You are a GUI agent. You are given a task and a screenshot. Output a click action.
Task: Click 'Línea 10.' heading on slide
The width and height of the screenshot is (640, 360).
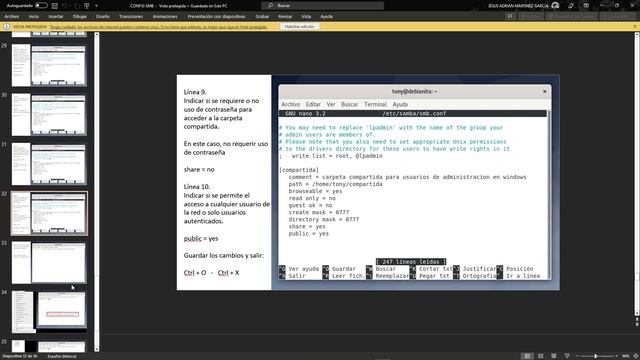pos(197,187)
